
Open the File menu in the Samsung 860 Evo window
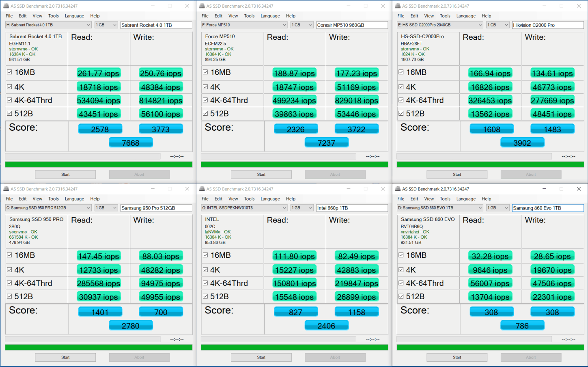pos(401,199)
